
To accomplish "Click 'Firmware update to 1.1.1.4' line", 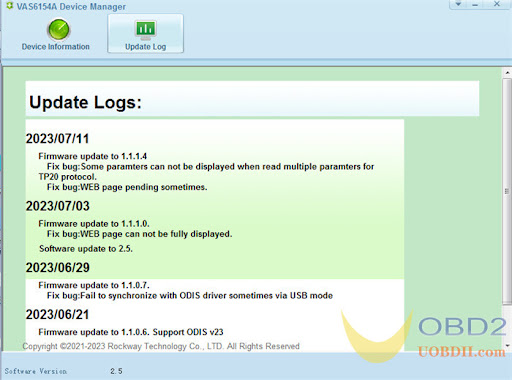I will tap(92, 156).
